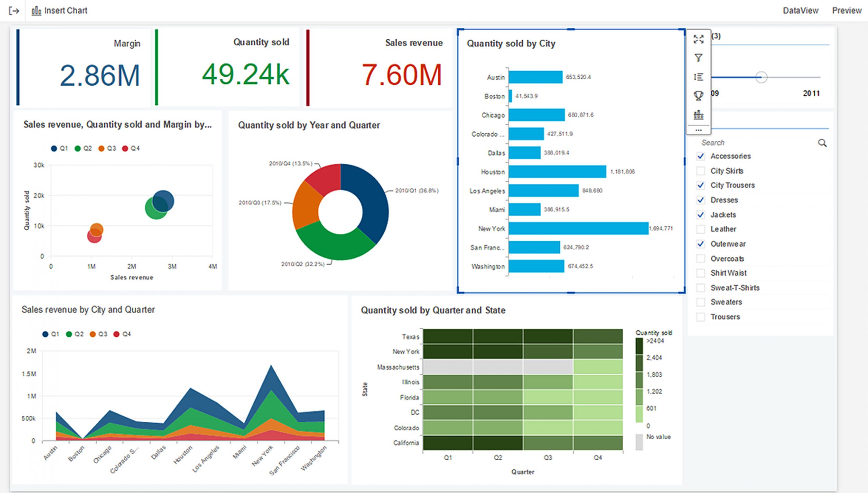Click the magnifier icon beside the Search field
The image size is (868, 493).
point(822,143)
